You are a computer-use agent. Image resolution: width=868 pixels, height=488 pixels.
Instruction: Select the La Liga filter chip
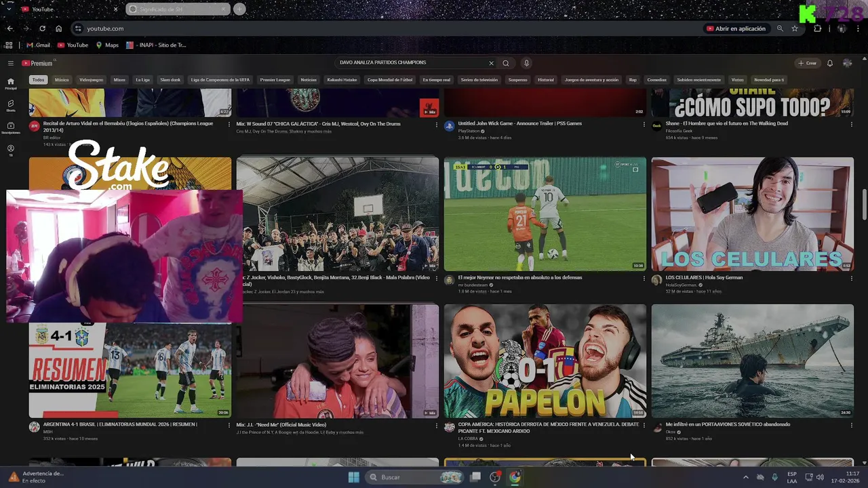click(x=142, y=80)
